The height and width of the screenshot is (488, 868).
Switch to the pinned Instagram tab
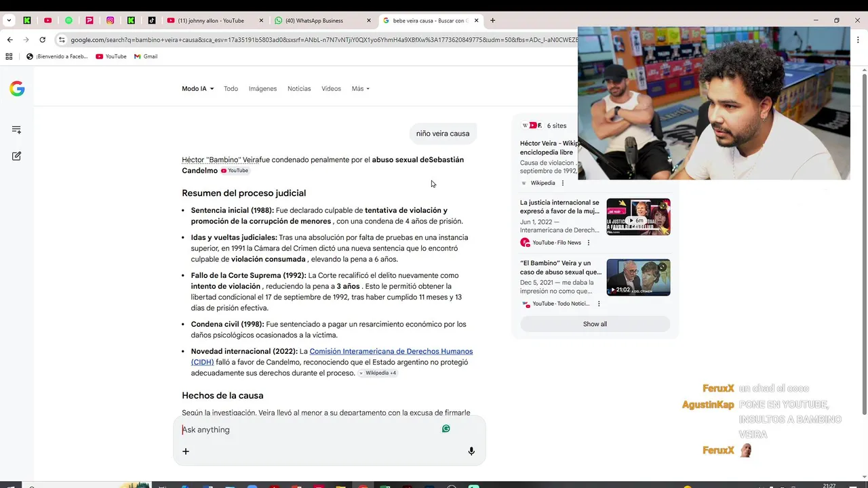coord(110,20)
